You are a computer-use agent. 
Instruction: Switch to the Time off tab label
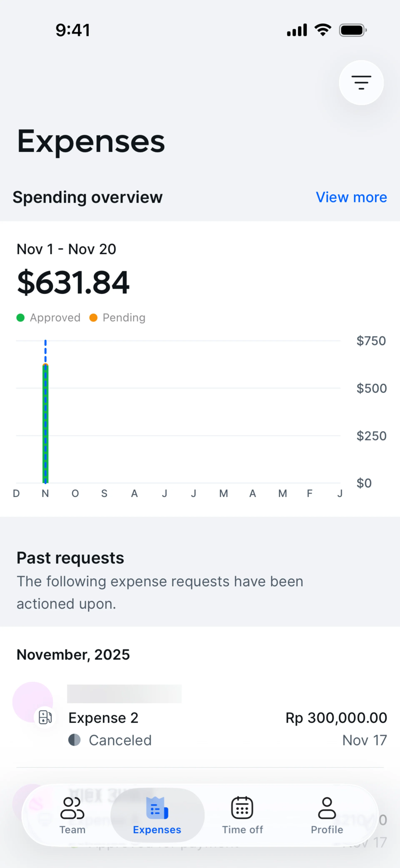[242, 830]
